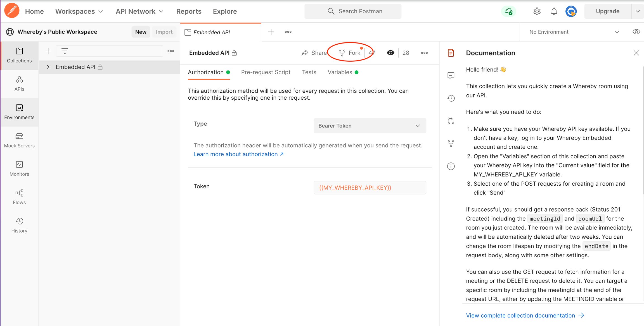Open the notifications bell
The image size is (644, 326).
(x=554, y=11)
